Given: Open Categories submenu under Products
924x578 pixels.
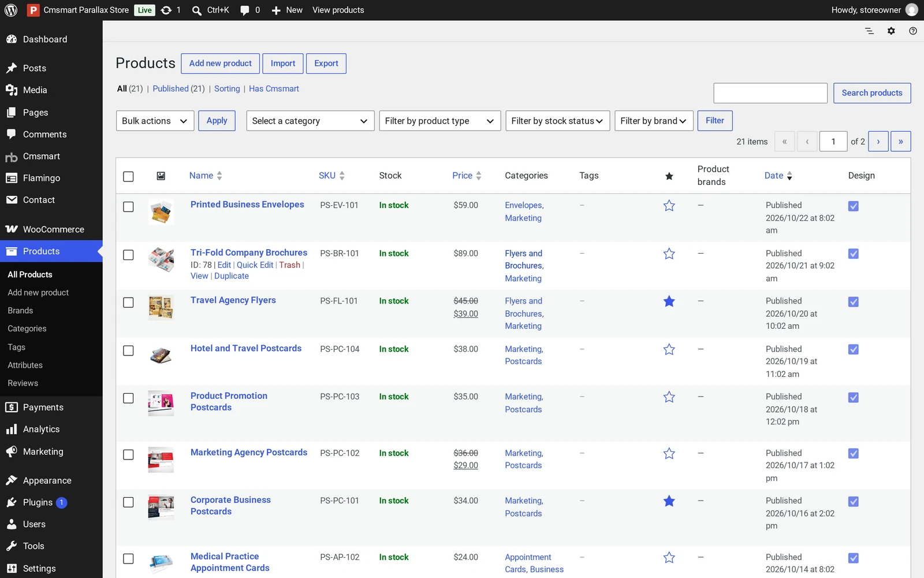Looking at the screenshot, I should click(x=27, y=329).
